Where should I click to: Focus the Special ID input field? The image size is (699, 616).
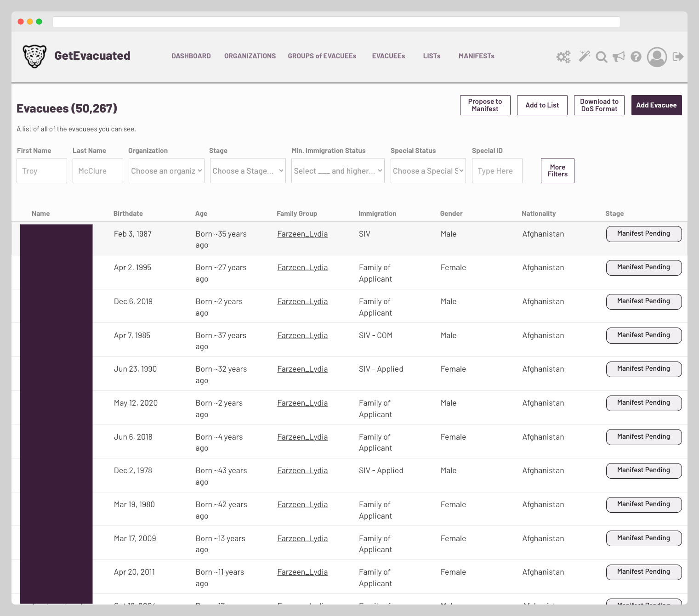coord(497,171)
